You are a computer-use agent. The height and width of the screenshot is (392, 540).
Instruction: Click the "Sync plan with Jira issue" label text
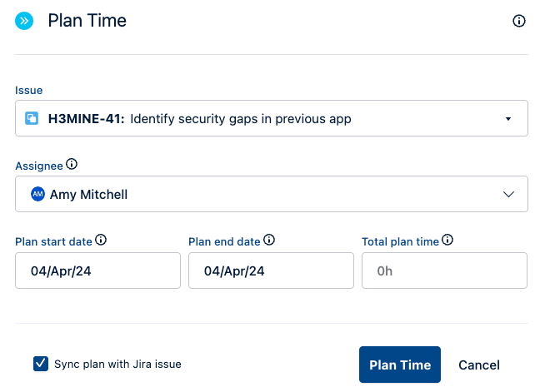(117, 364)
